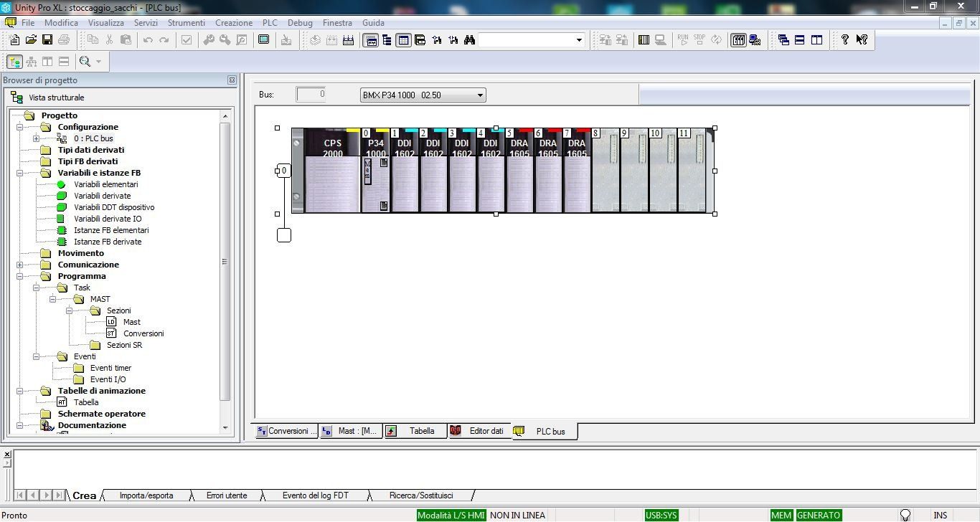Click the cascade windows icon
Viewport: 980px width, 522px height.
[783, 40]
